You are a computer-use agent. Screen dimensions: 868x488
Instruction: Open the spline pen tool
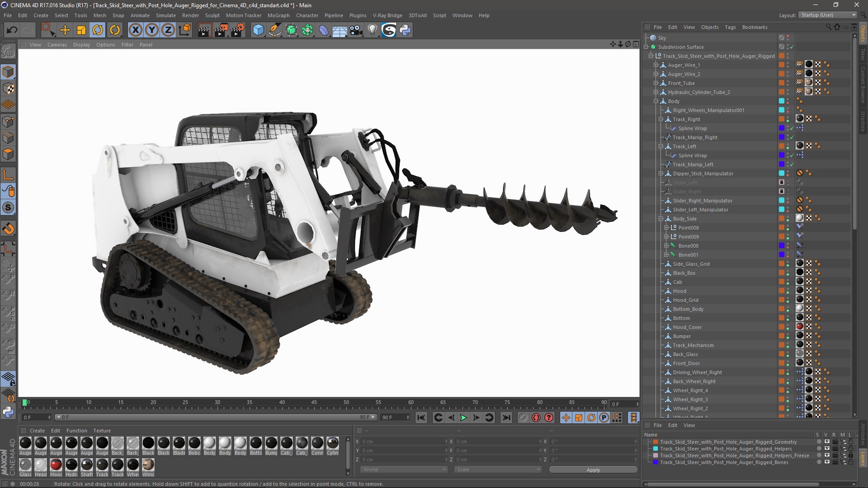(275, 30)
